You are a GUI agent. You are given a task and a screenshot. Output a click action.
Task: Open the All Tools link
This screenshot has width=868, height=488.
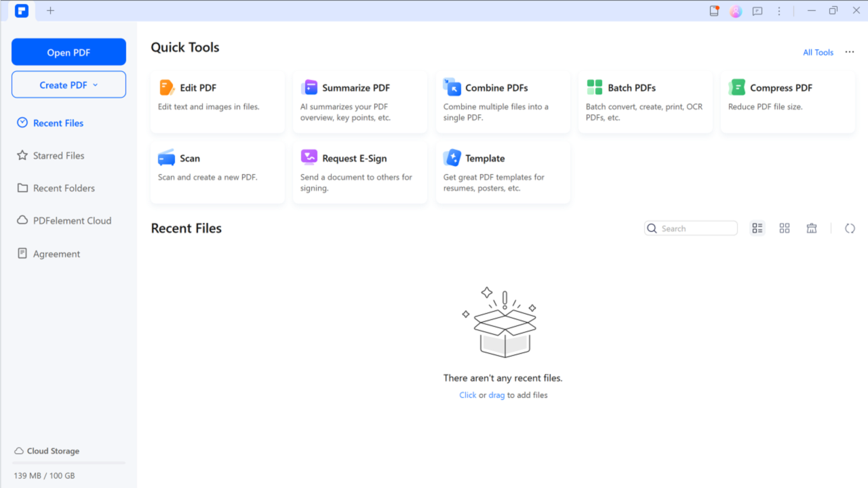tap(818, 52)
